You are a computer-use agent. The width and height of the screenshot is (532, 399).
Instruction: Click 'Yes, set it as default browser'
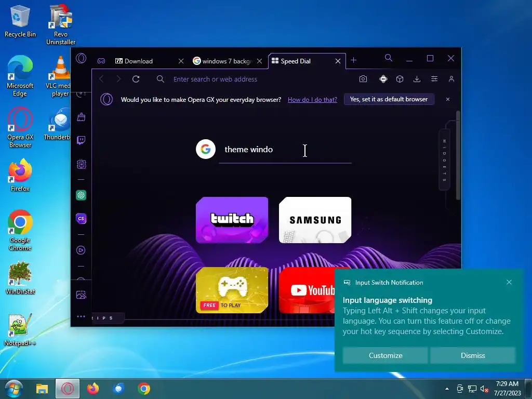pos(389,99)
